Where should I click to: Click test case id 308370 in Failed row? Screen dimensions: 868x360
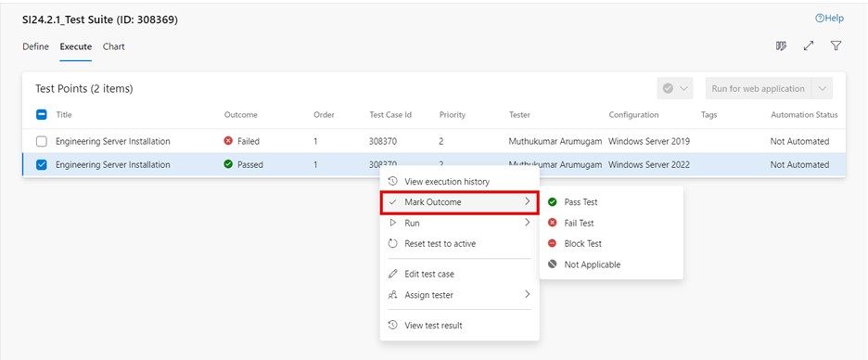pos(383,141)
